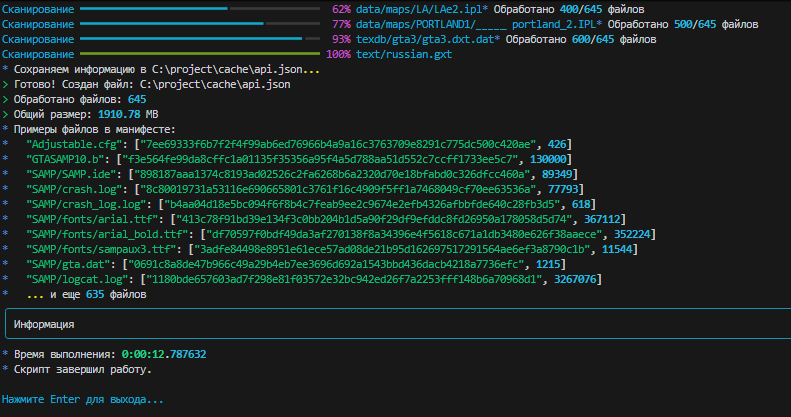This screenshot has height=417, width=791.
Task: Click the line 'Готово! Создан файл'
Action: (x=152, y=84)
